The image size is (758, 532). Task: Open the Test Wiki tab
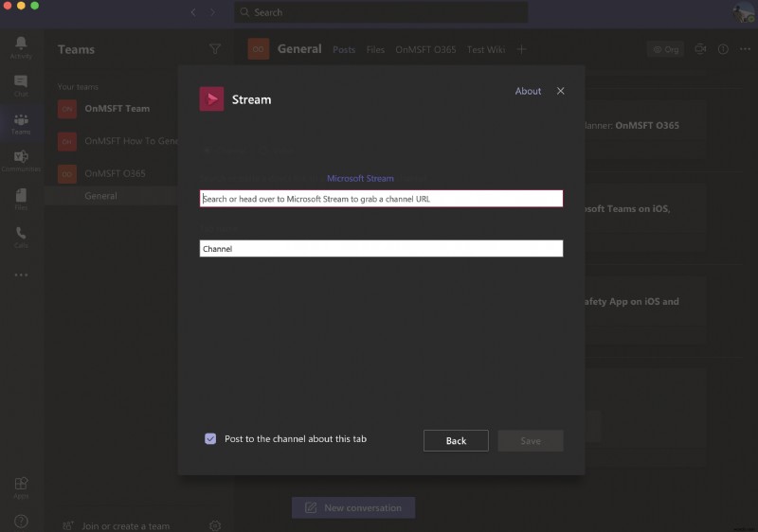tap(486, 50)
